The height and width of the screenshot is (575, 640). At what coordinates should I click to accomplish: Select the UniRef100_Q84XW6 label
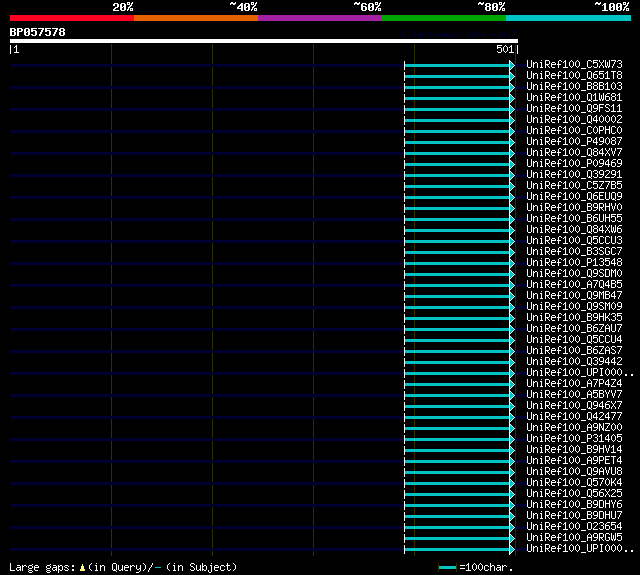574,230
